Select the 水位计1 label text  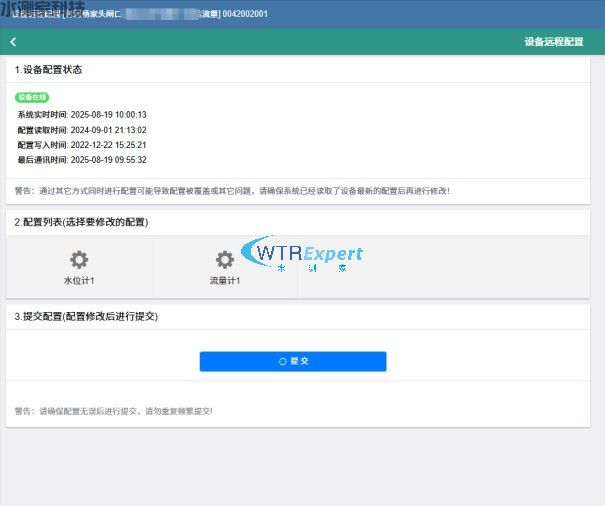coord(79,281)
